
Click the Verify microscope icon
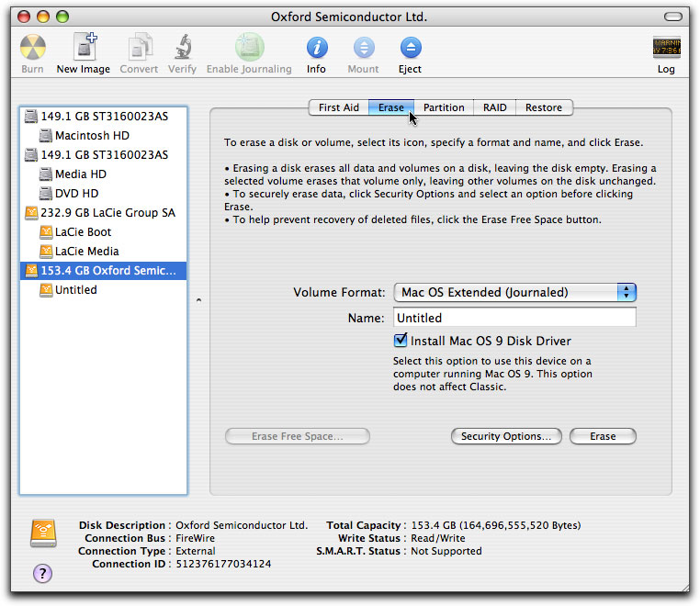point(183,47)
